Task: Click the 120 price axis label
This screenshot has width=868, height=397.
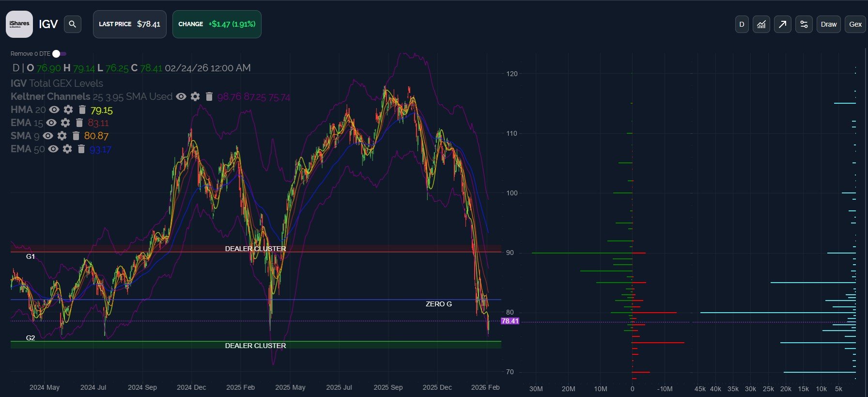Action: click(x=512, y=74)
